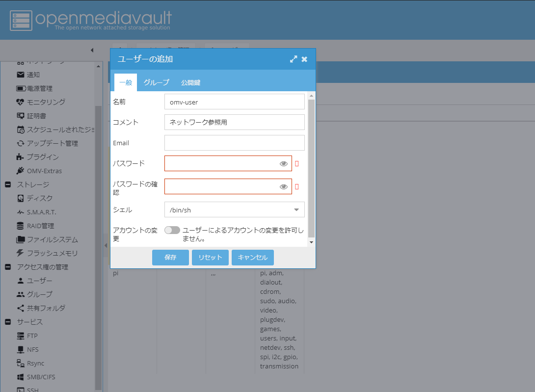
Task: Collapse the ストレージ tree section
Action: 8,184
